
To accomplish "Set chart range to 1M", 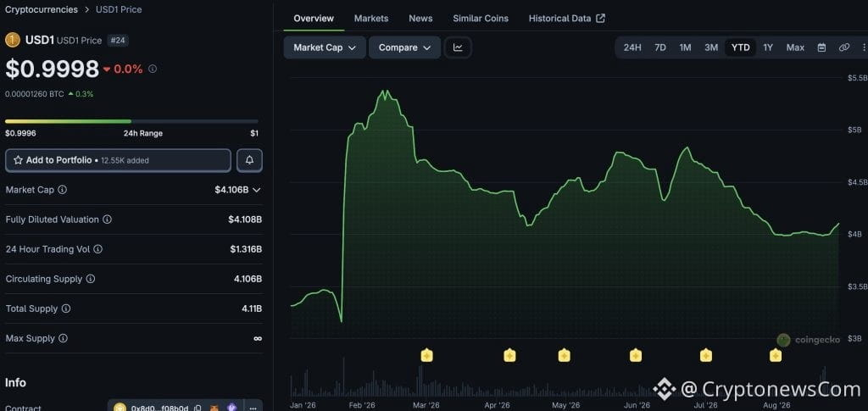I will click(685, 47).
